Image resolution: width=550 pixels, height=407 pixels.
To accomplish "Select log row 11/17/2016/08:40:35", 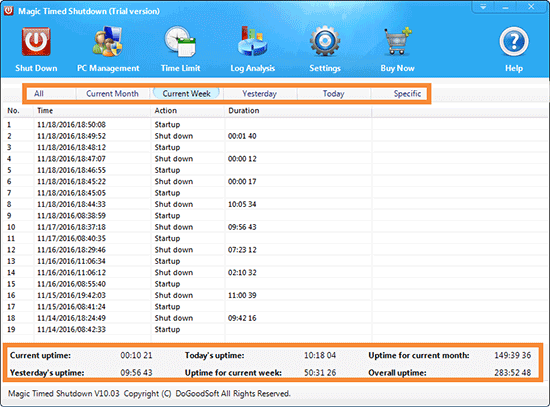I will click(275, 239).
